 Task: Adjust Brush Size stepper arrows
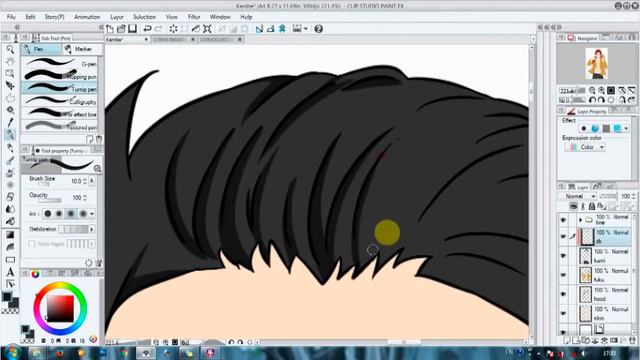(x=85, y=181)
